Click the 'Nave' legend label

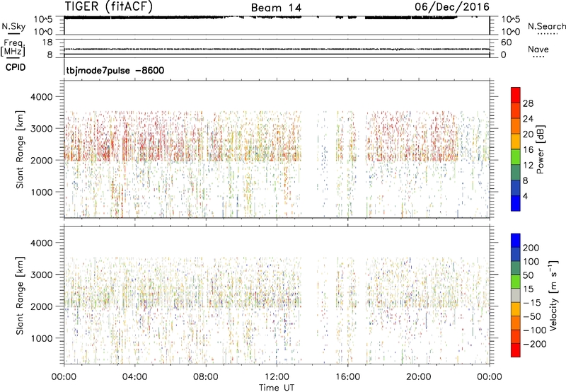click(538, 49)
